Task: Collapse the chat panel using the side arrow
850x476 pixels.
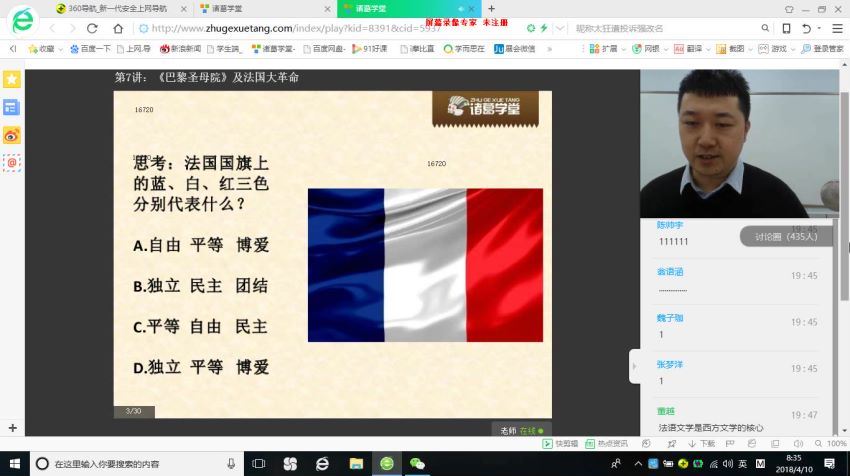Action: tap(634, 366)
